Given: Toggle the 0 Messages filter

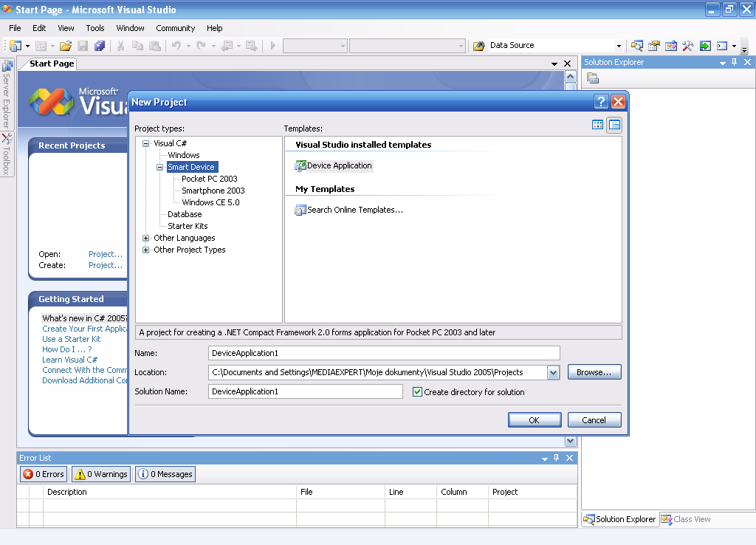Looking at the screenshot, I should pyautogui.click(x=165, y=474).
